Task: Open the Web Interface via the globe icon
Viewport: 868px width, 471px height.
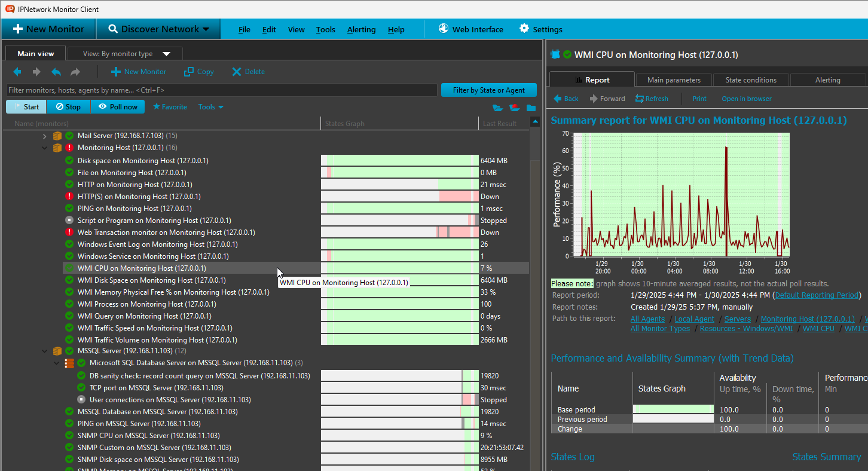Action: click(443, 29)
